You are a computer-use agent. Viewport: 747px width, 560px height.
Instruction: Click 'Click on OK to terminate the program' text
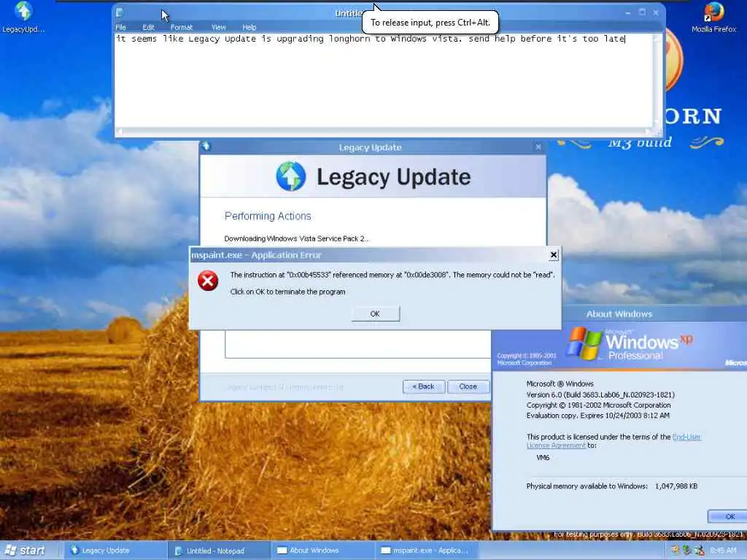[x=287, y=292]
